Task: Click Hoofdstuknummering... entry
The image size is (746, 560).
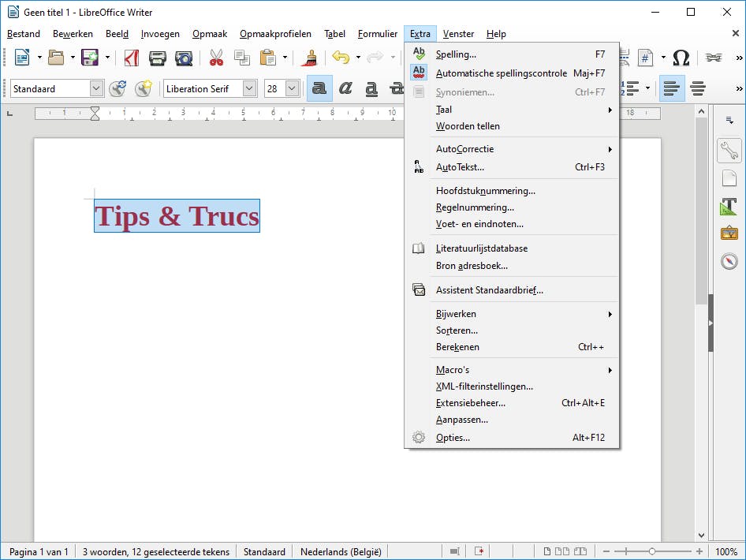Action: click(512, 191)
